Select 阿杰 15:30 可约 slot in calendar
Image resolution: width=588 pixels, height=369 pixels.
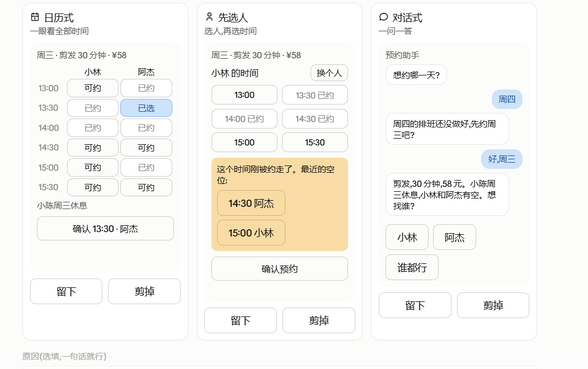[x=146, y=187]
